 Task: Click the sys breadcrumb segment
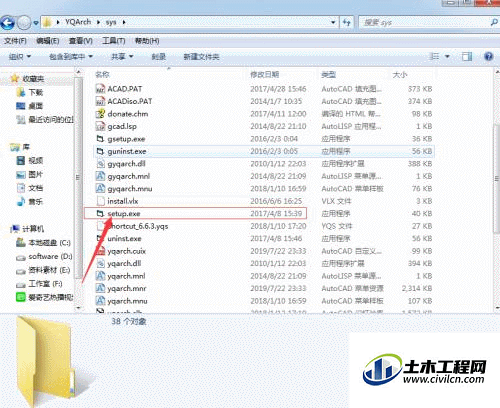click(111, 22)
